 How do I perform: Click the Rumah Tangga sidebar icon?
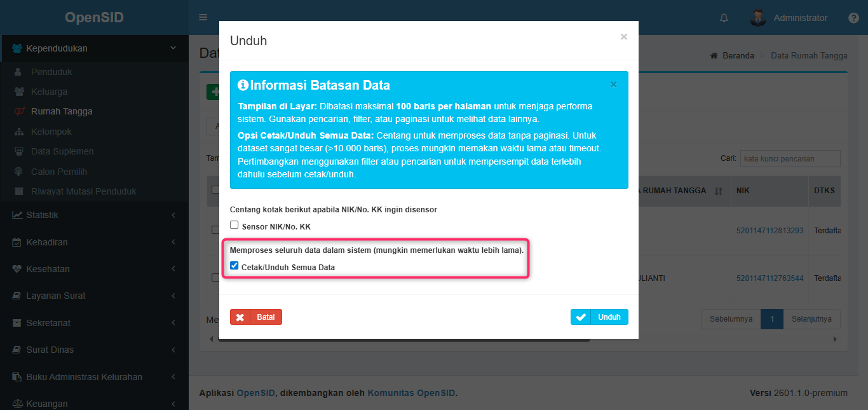19,111
